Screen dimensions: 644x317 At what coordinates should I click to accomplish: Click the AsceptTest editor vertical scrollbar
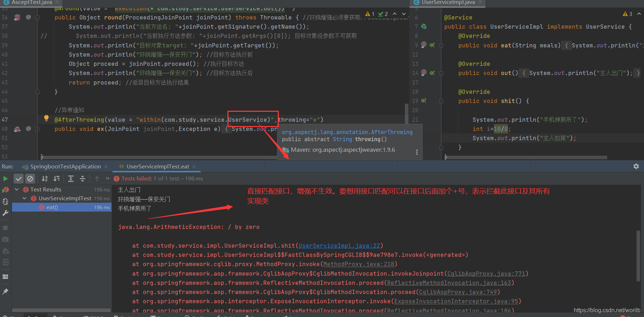406,113
